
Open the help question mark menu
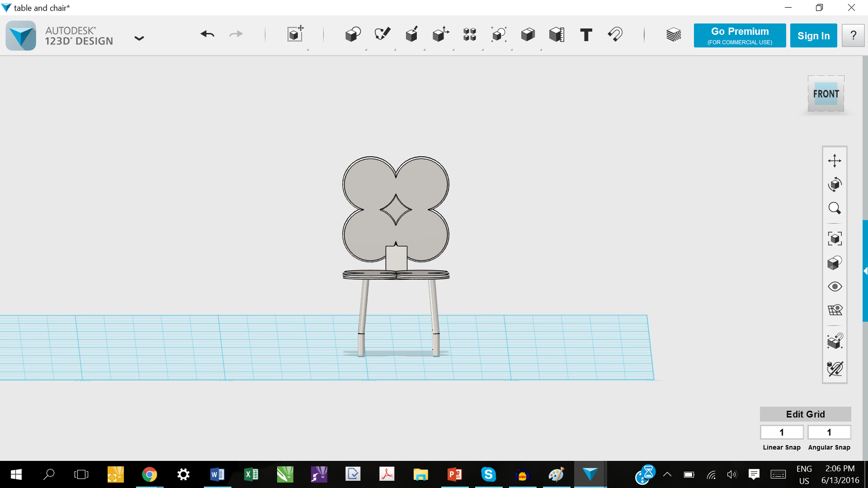click(x=853, y=35)
